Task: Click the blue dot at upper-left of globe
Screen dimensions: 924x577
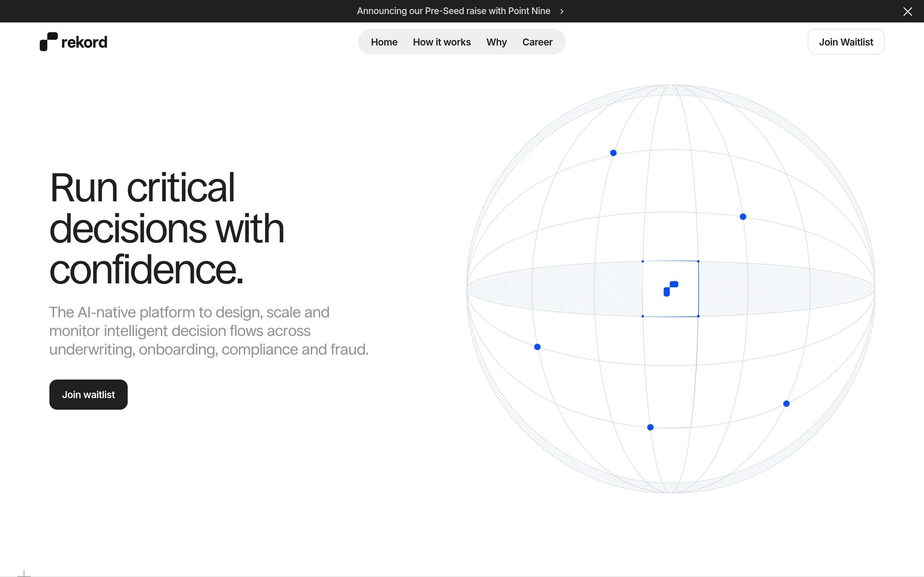Action: tap(613, 153)
